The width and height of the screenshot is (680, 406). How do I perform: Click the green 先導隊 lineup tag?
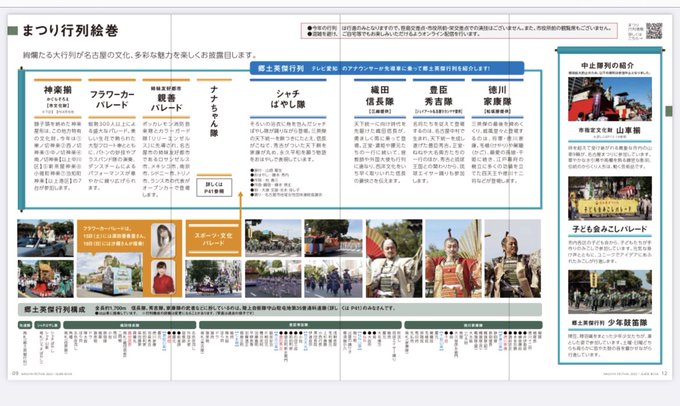pos(25,325)
